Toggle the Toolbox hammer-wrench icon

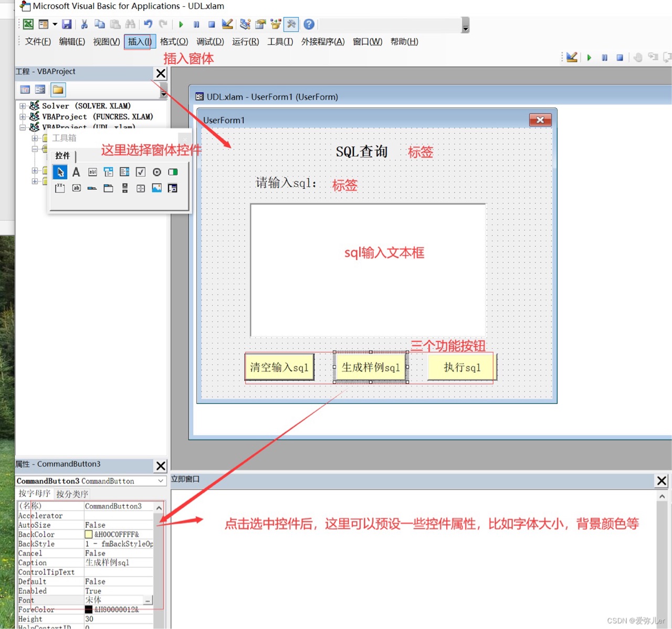tap(291, 24)
